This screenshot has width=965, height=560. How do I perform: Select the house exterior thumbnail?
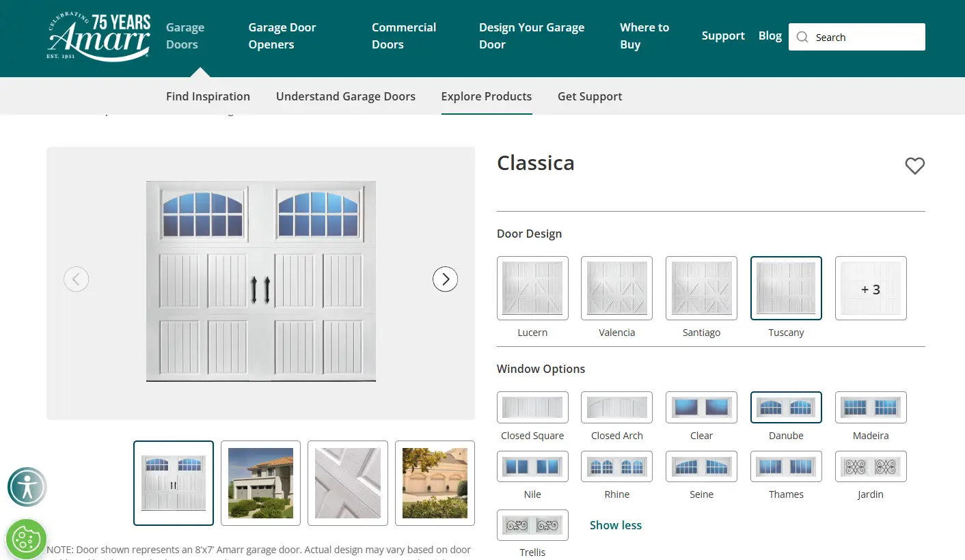point(260,483)
